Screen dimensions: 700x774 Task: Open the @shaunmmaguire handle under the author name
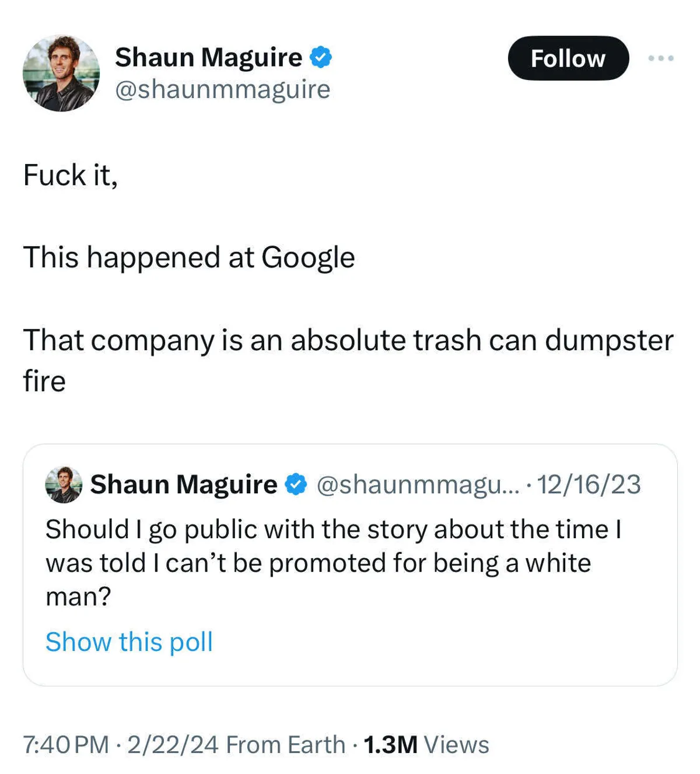click(x=222, y=89)
